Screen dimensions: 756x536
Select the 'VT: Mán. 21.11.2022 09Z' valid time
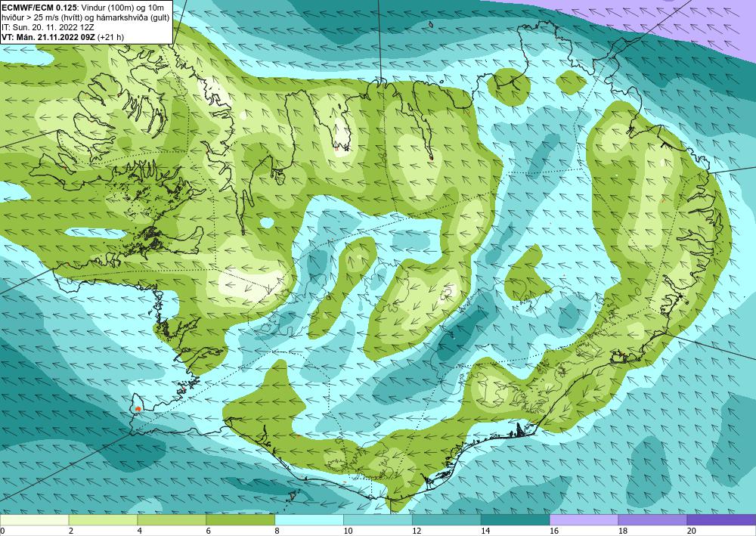pos(48,37)
